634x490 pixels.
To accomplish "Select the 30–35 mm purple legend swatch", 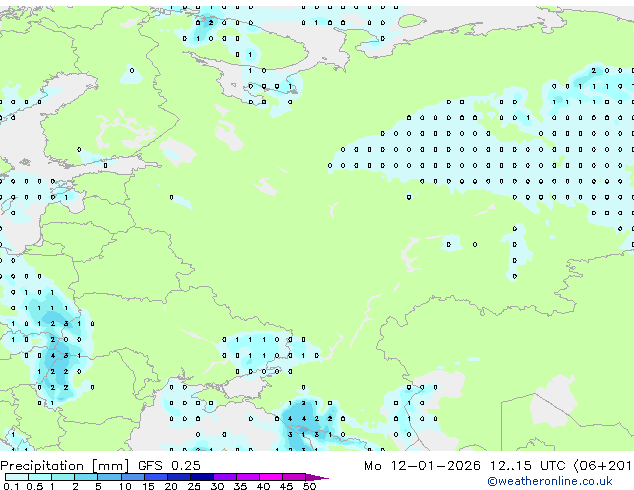I will click(224, 477).
